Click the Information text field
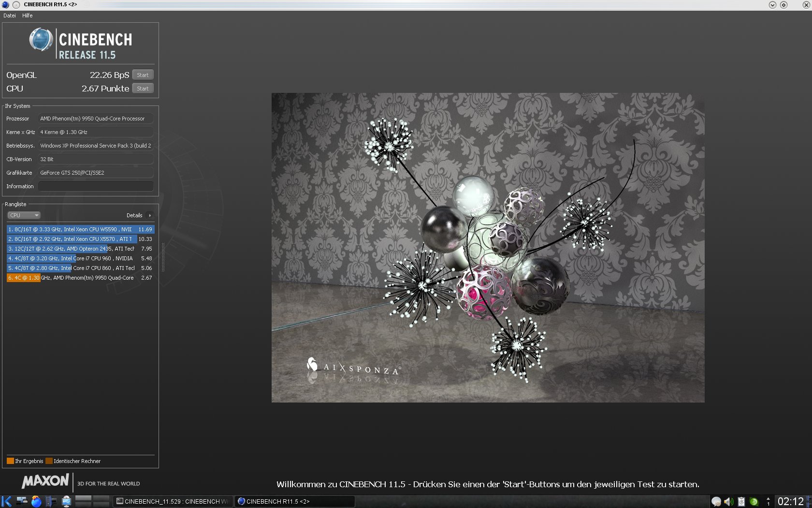This screenshot has width=812, height=508. point(96,186)
